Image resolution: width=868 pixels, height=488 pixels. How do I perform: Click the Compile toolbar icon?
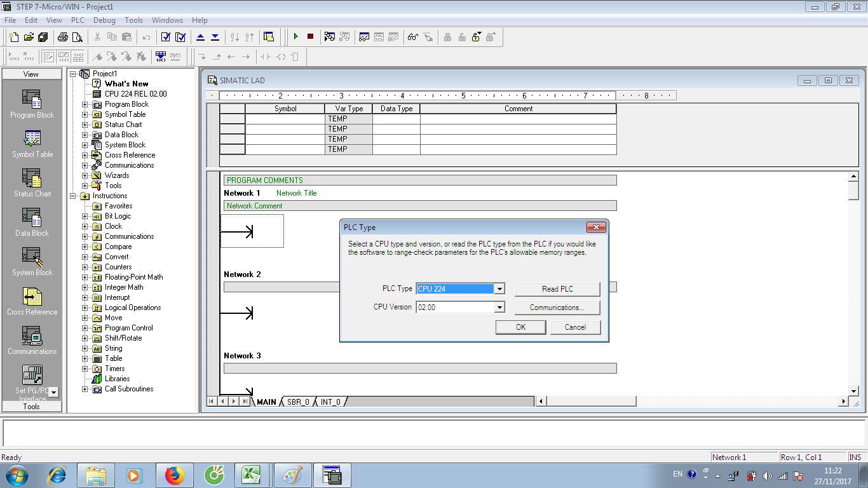pyautogui.click(x=166, y=37)
